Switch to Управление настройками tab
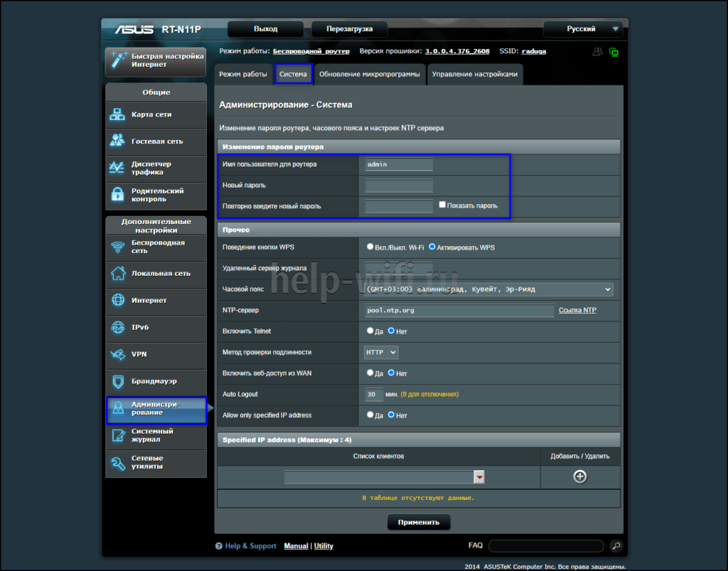The height and width of the screenshot is (571, 728). (x=475, y=74)
